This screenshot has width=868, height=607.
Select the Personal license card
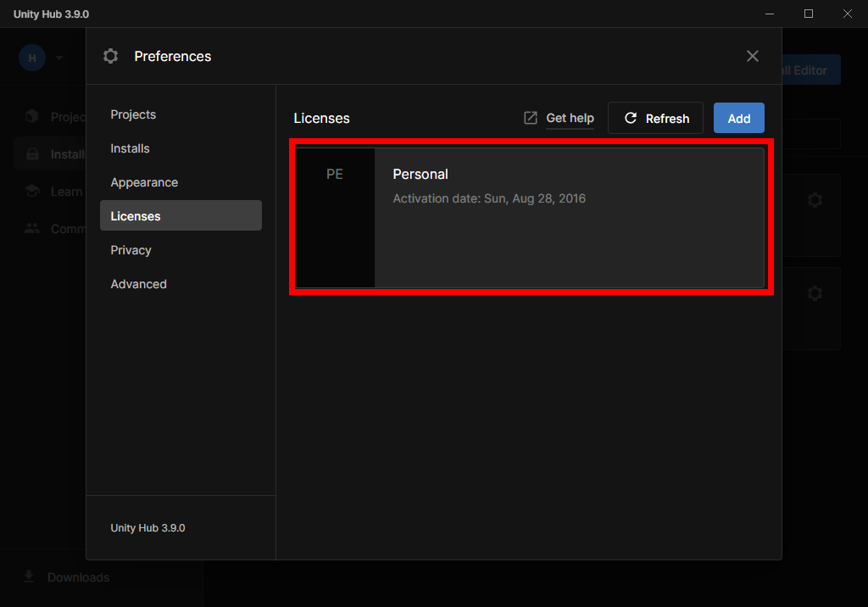529,217
